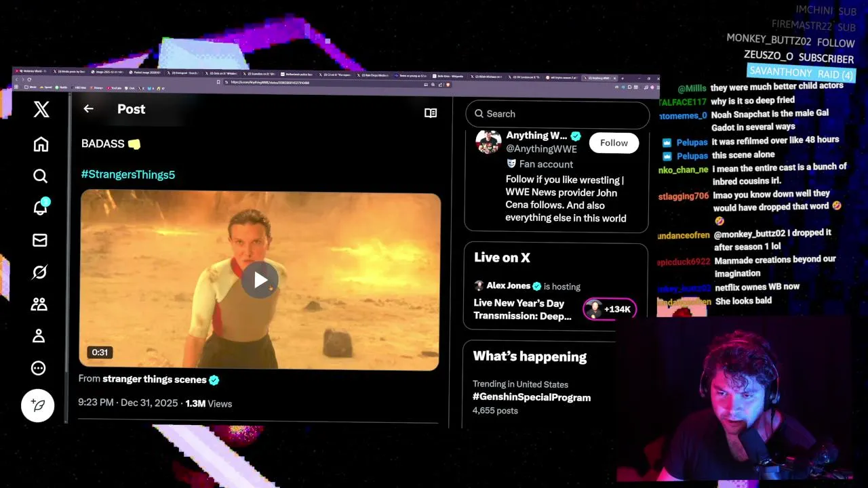Click the verified badge beside stranger things scenes
The height and width of the screenshot is (488, 868).
coord(214,380)
